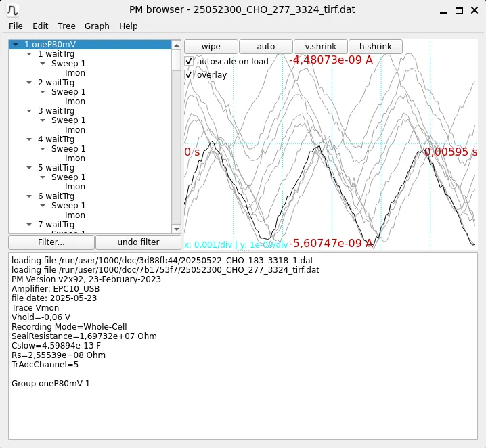Click the Cslow=4,59894e-13 F log line

pyautogui.click(x=56, y=346)
